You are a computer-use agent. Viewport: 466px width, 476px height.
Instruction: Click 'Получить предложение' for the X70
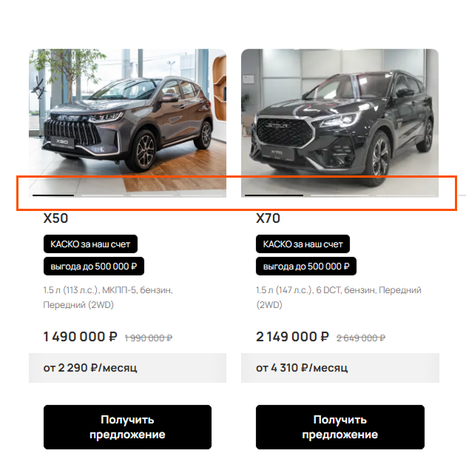[x=340, y=427]
